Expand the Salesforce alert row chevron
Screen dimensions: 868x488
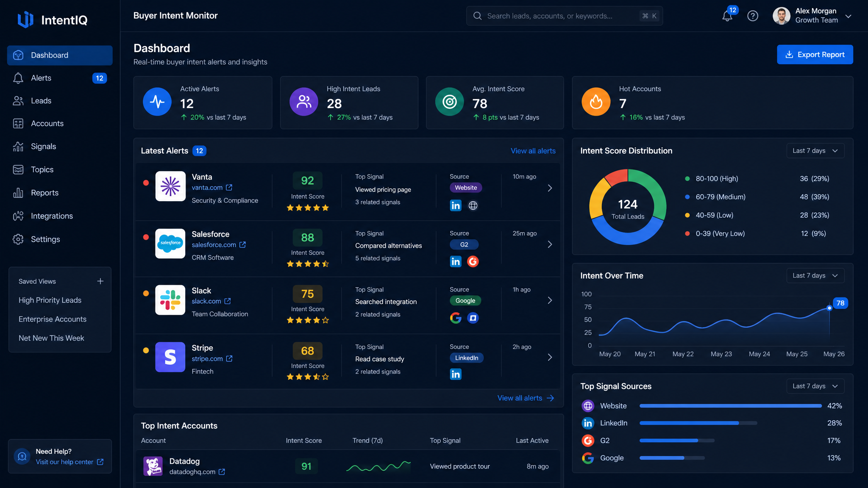pos(550,244)
